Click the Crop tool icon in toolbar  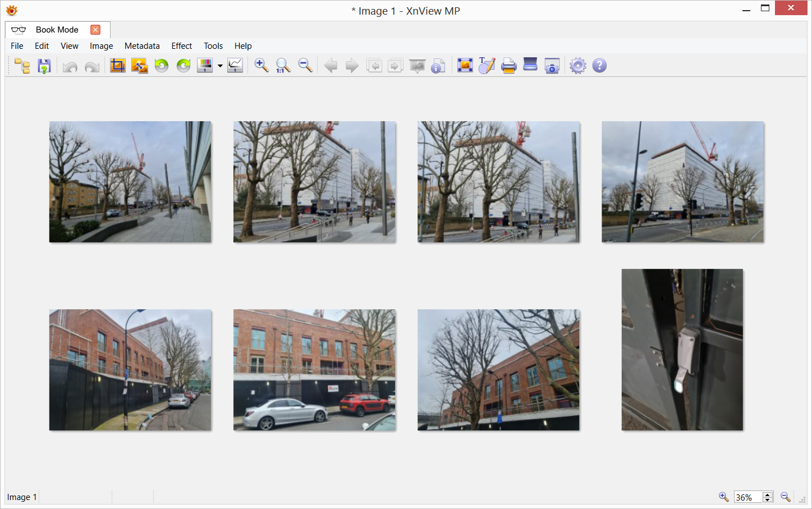118,66
